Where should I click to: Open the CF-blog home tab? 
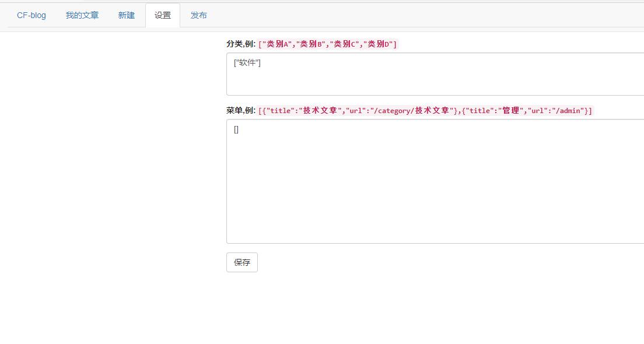click(x=32, y=15)
